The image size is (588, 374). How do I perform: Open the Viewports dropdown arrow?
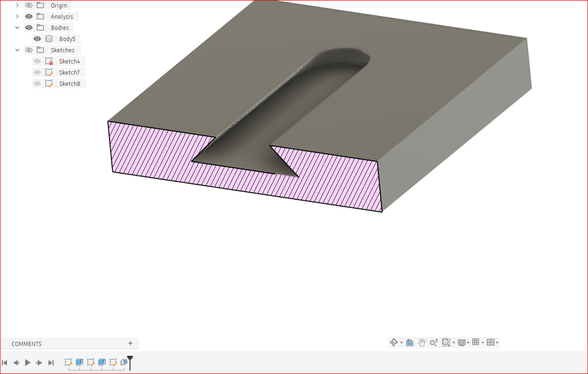pos(497,342)
